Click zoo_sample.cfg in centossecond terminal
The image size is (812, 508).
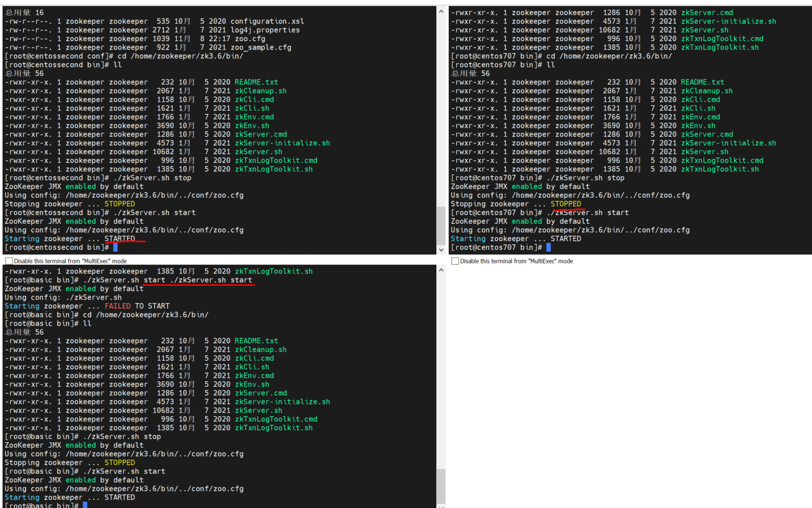[x=261, y=47]
